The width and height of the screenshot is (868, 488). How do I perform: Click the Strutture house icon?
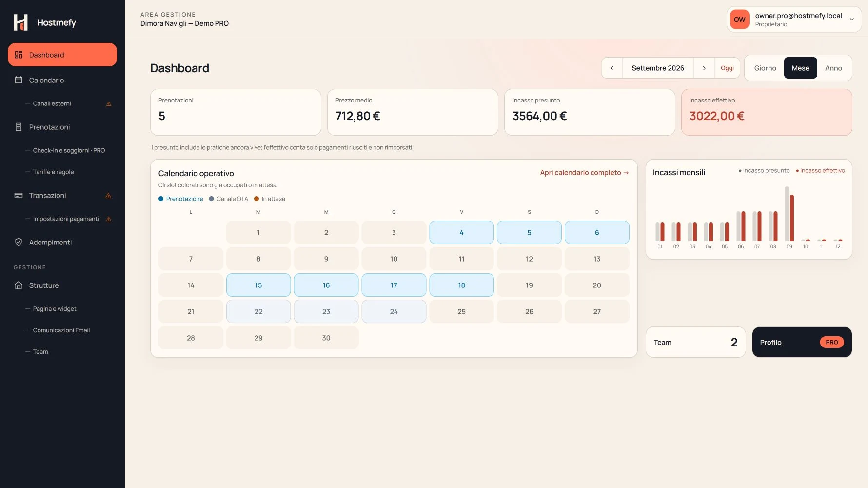coord(19,285)
